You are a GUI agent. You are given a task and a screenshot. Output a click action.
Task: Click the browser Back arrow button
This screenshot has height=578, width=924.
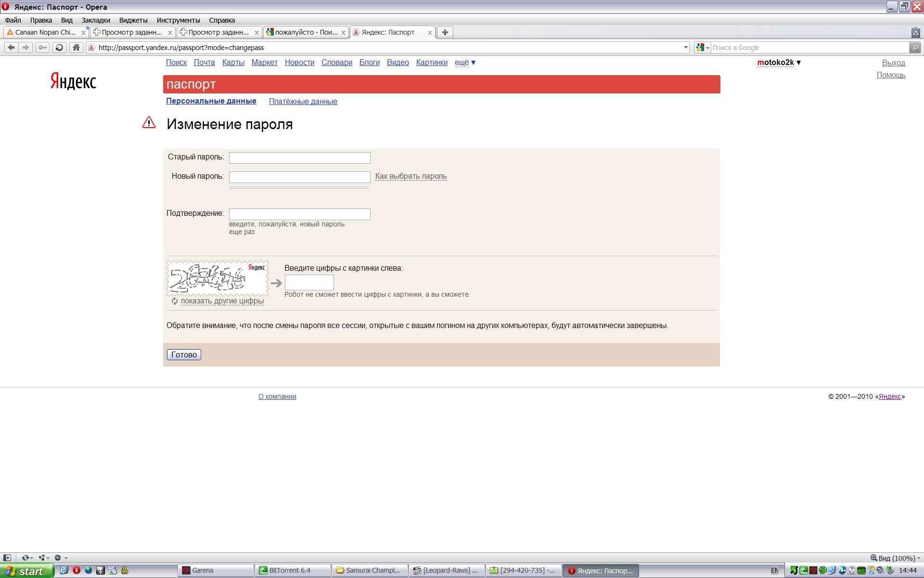[12, 47]
